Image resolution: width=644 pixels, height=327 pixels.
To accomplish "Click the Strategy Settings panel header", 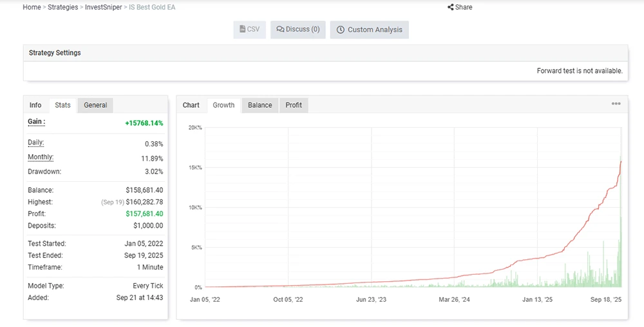I will [55, 53].
